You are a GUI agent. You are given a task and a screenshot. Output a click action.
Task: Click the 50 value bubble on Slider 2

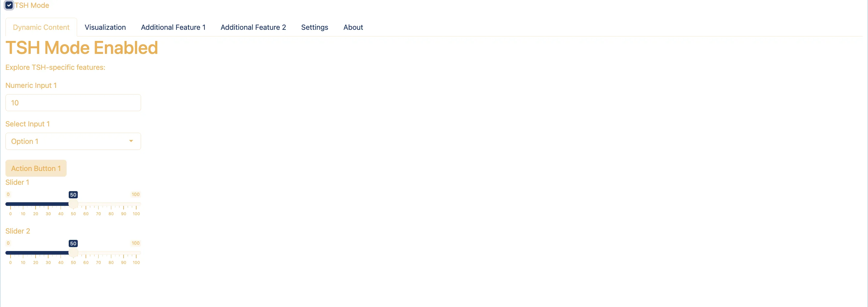(x=73, y=244)
